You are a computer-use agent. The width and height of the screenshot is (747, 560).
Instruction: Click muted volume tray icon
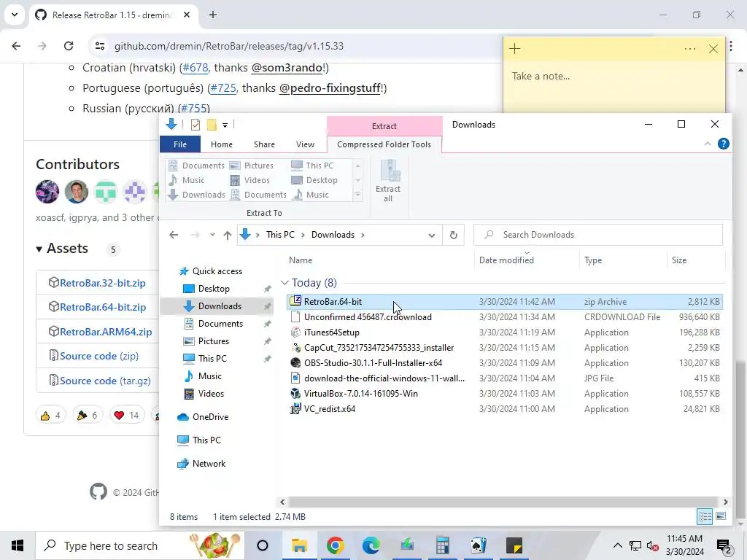click(x=652, y=545)
